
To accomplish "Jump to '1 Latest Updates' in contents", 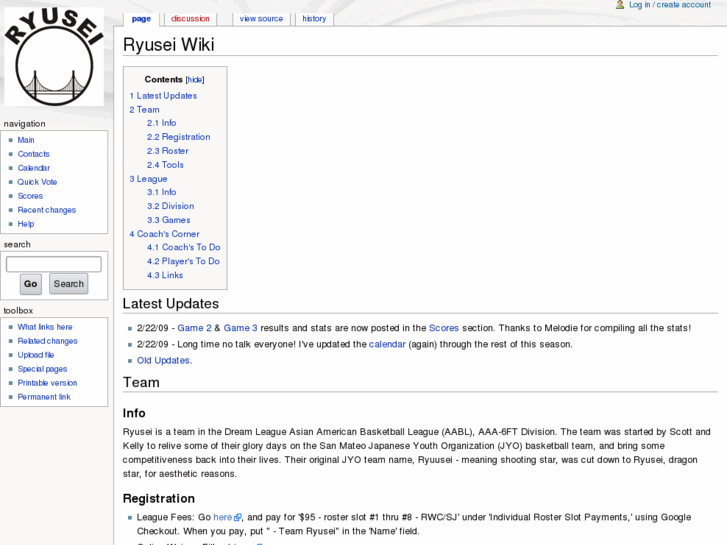I will (163, 96).
